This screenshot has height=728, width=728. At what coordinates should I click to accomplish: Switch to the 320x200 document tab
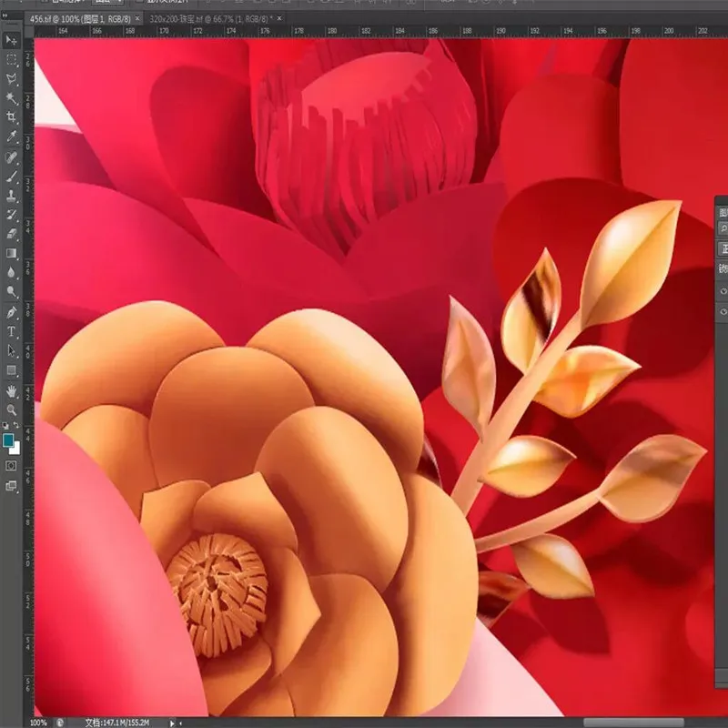[x=207, y=18]
